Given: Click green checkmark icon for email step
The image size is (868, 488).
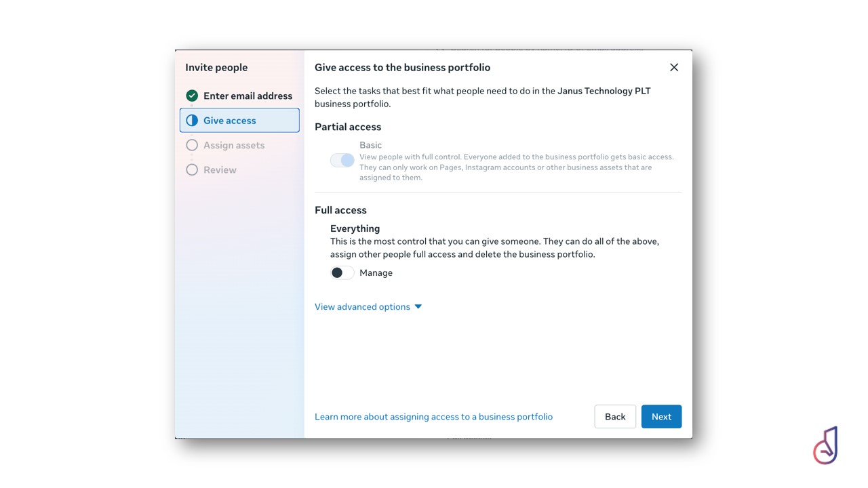Looking at the screenshot, I should pos(192,96).
